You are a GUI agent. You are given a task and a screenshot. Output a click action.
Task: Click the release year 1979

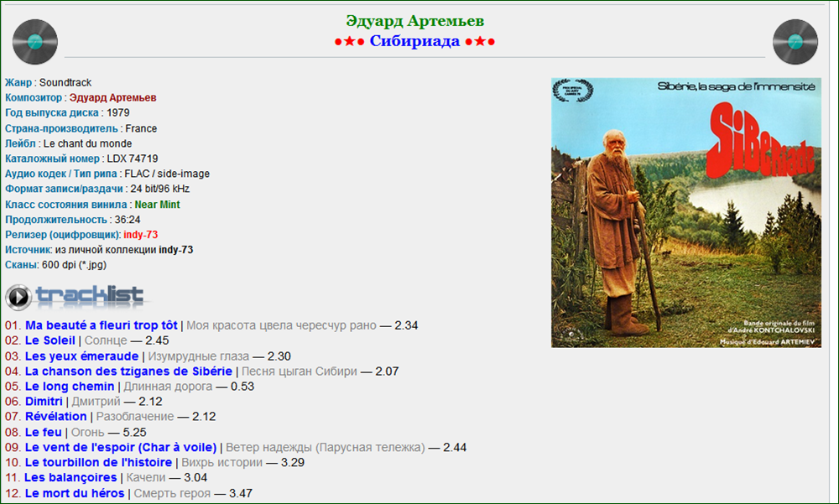click(x=117, y=113)
